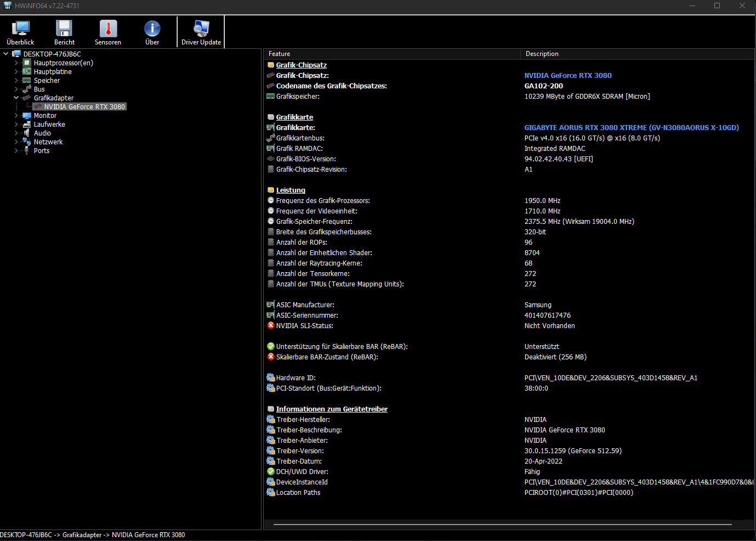Select the 20-Apr-2022 driver date value

tap(543, 461)
